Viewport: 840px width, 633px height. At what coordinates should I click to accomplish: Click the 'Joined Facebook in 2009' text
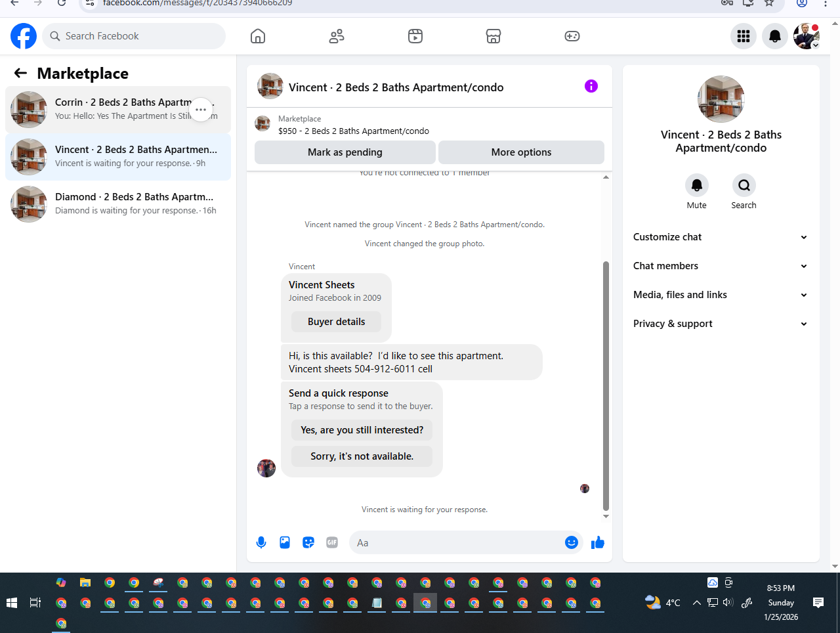click(x=335, y=298)
